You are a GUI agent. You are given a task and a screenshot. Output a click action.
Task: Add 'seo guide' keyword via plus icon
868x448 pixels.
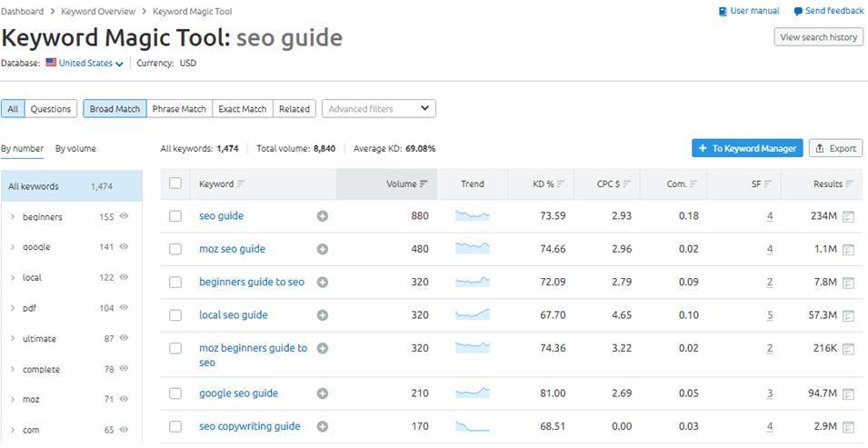pyautogui.click(x=322, y=216)
